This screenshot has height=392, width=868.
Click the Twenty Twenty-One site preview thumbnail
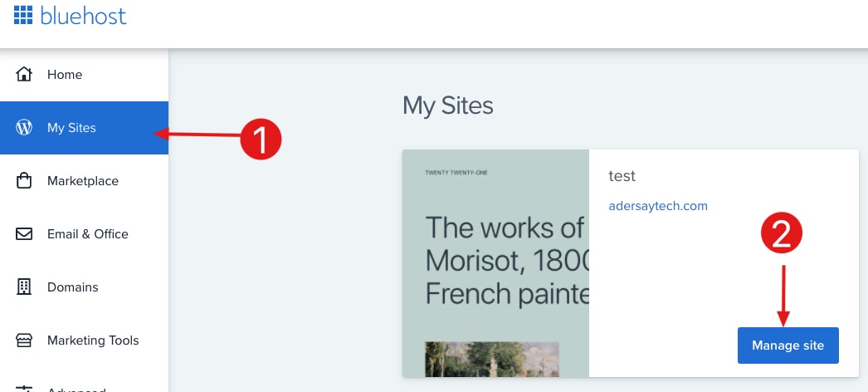point(495,262)
